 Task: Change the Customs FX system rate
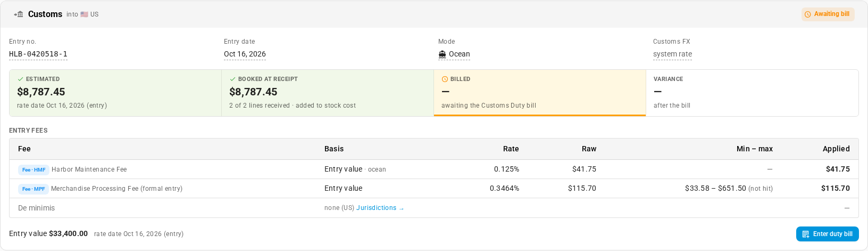tap(672, 54)
